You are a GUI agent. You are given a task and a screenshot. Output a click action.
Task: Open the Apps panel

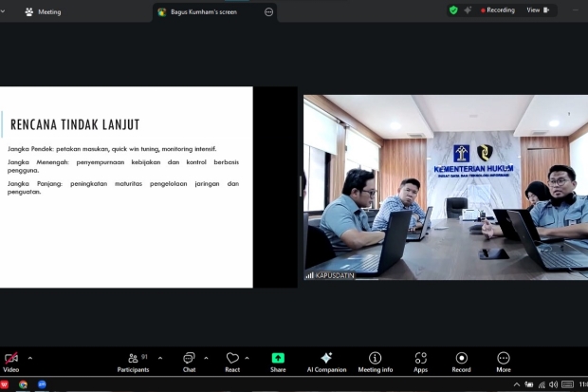click(421, 363)
